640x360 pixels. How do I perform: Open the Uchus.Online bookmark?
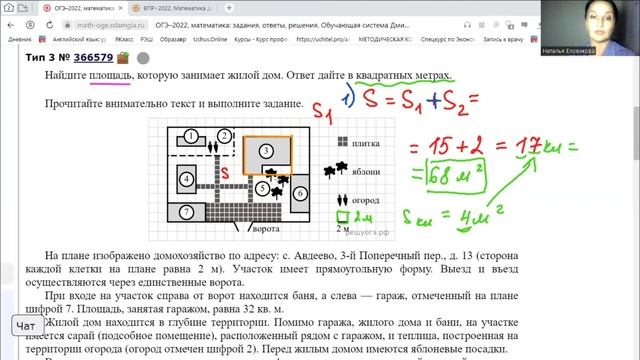point(210,40)
